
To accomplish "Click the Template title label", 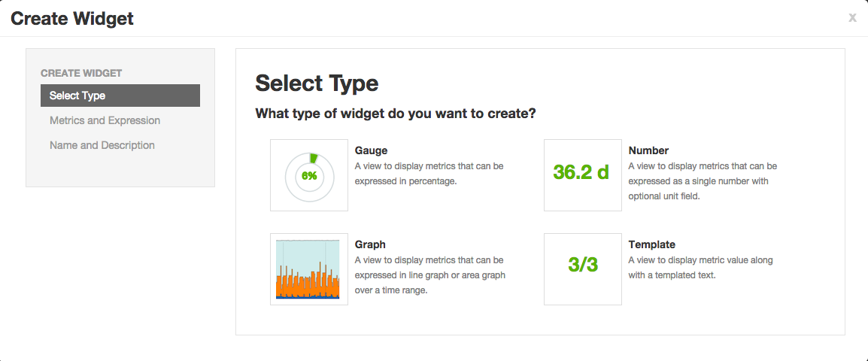I will click(x=652, y=244).
